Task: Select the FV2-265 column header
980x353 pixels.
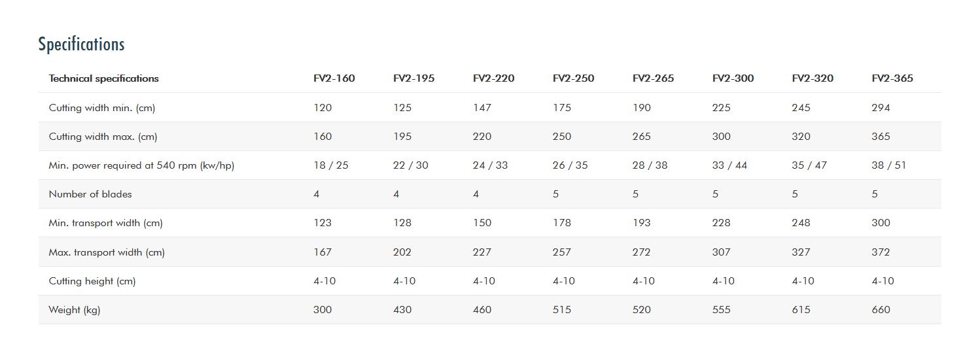Action: [653, 78]
